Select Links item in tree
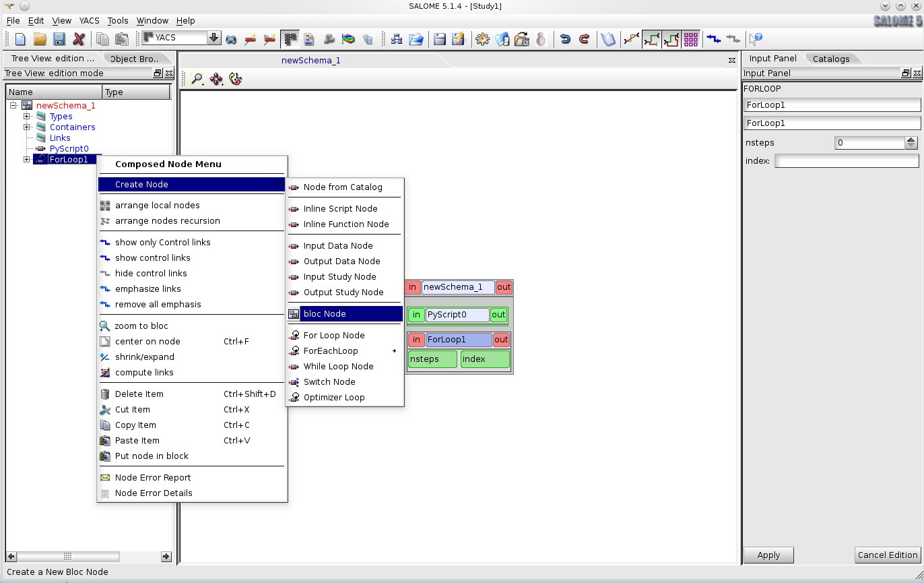The height and width of the screenshot is (583, 924). pos(60,137)
